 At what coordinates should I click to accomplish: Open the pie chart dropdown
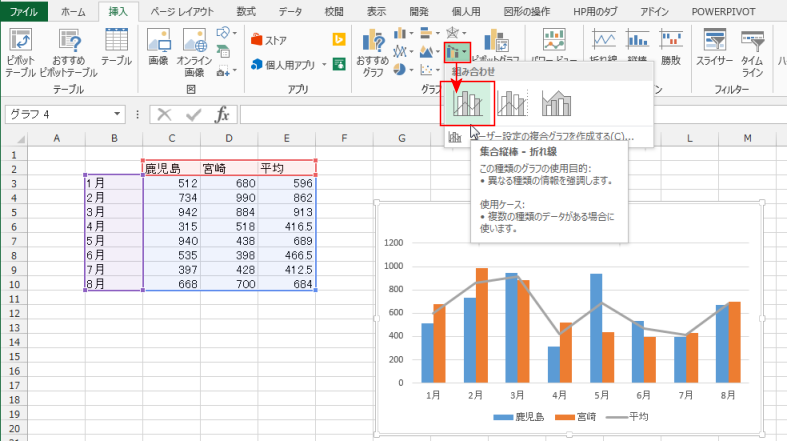tap(403, 70)
